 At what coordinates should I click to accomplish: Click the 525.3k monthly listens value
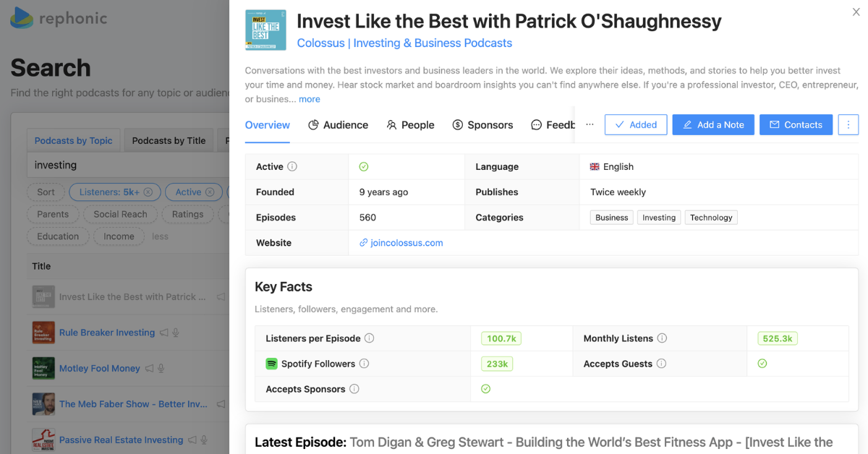778,338
